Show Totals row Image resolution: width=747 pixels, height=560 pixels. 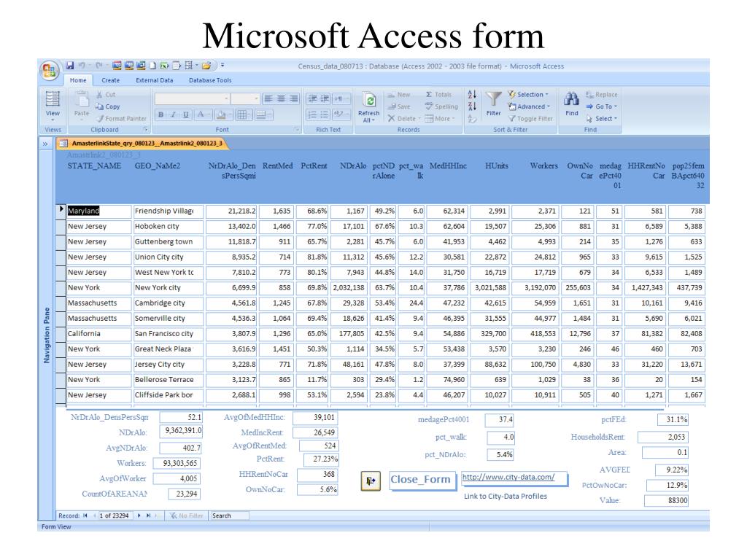pos(438,95)
